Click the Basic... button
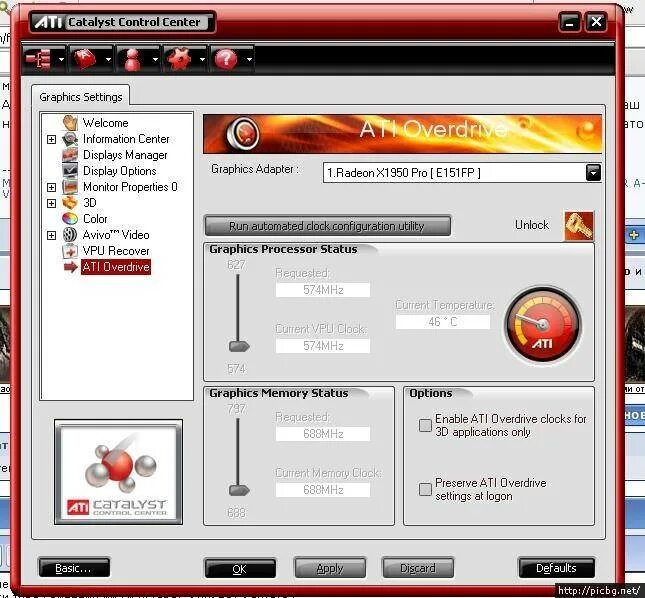The height and width of the screenshot is (598, 645). click(x=74, y=568)
